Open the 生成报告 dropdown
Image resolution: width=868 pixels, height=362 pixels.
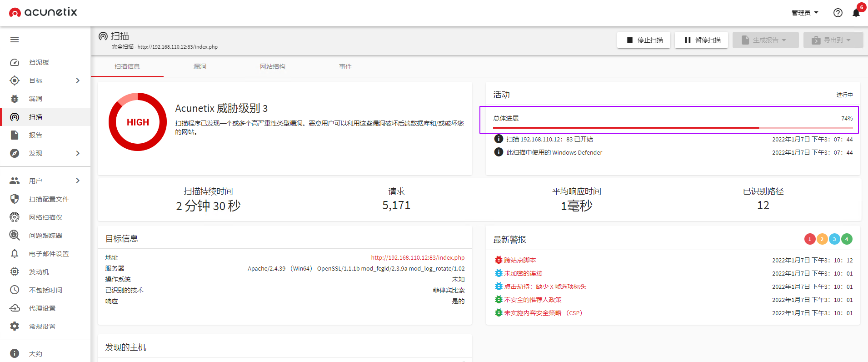click(765, 40)
